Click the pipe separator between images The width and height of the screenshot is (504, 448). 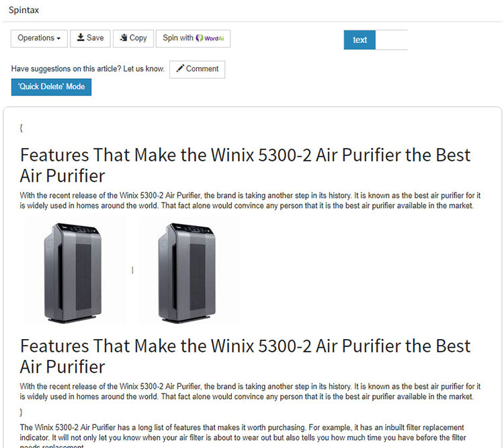tap(132, 270)
